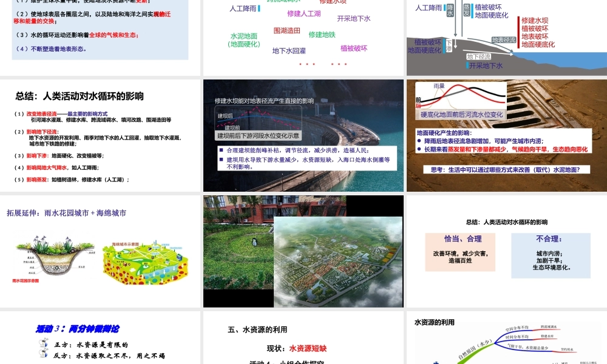Image resolution: width=607 pixels, height=364 pixels.
Task: Click the text 改变地表径流
Action: click(41, 113)
